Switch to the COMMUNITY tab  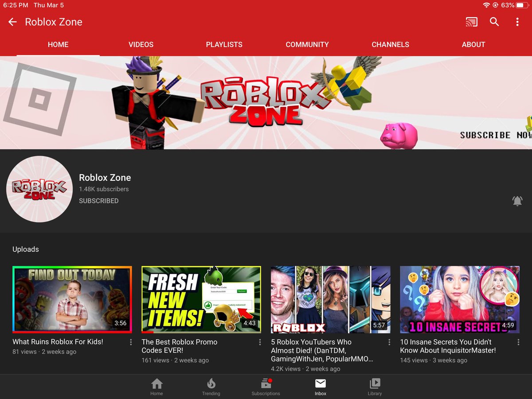pos(307,45)
